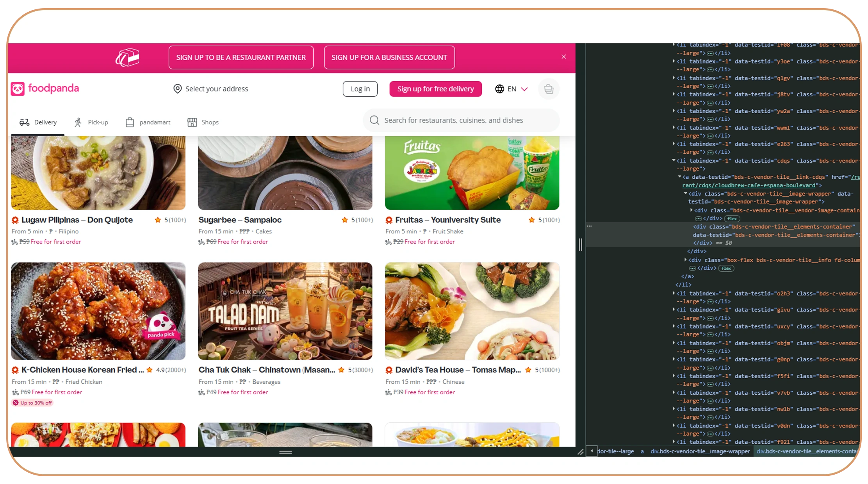Click the Talad Nam Cha Tuk Chak image
Viewport: 868px width, 484px height.
coord(285,311)
